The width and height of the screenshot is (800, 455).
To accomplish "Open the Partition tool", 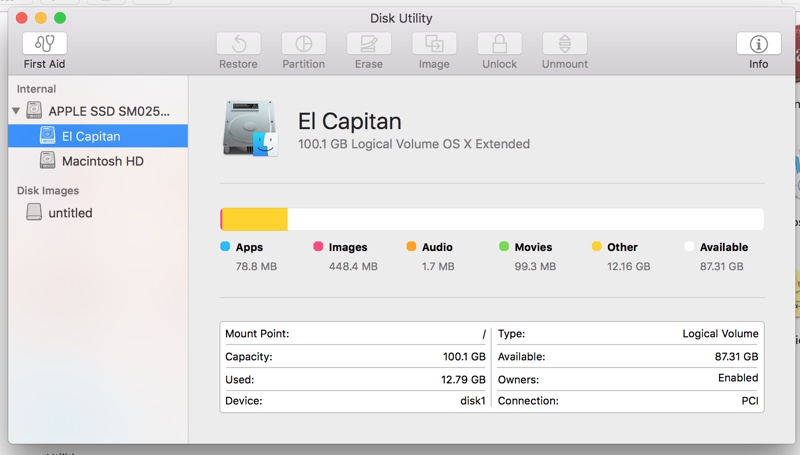I will point(304,44).
